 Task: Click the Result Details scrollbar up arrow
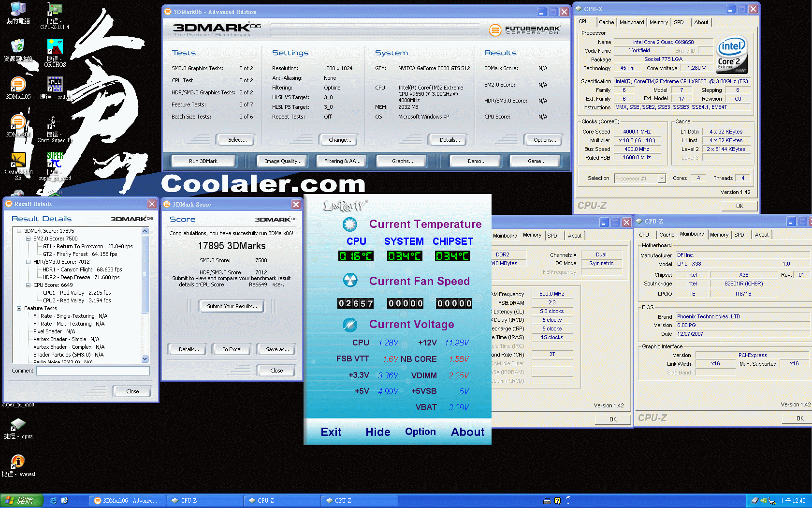145,231
